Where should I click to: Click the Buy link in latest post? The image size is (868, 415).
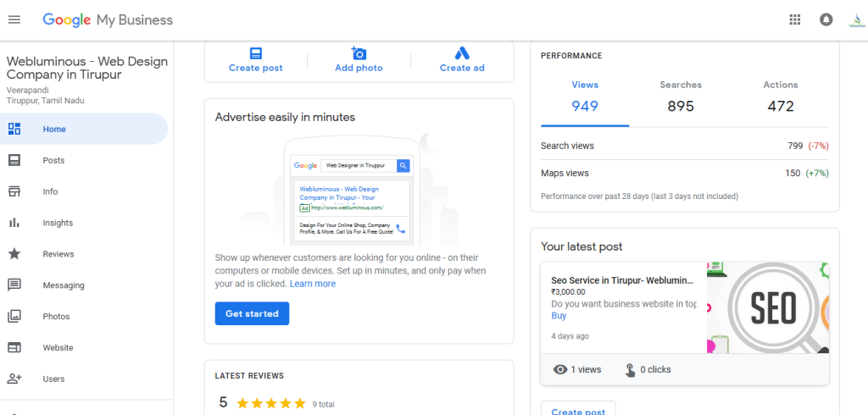click(x=559, y=316)
